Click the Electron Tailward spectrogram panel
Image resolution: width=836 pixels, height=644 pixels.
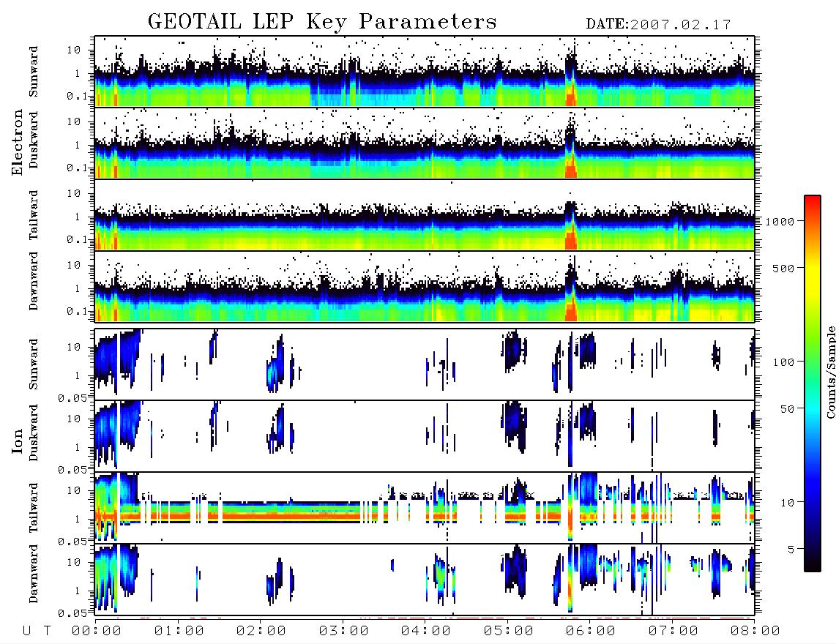(x=425, y=215)
